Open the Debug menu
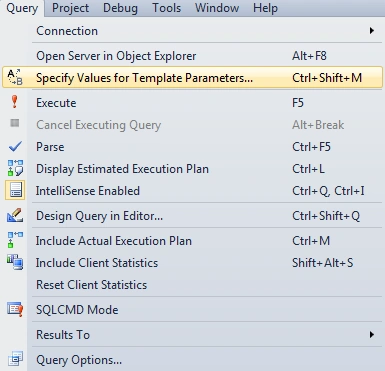 point(120,8)
